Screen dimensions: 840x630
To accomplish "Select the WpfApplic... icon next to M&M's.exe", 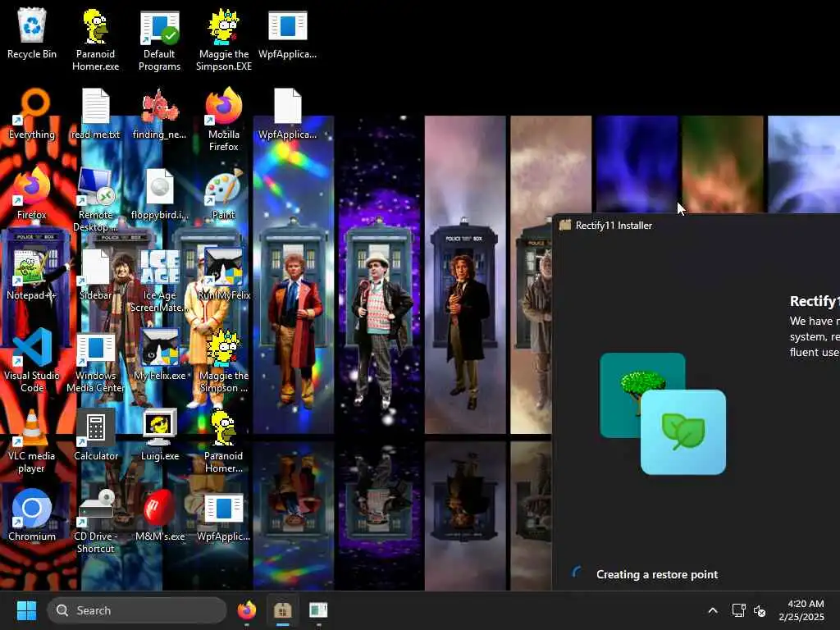I will 223,517.
